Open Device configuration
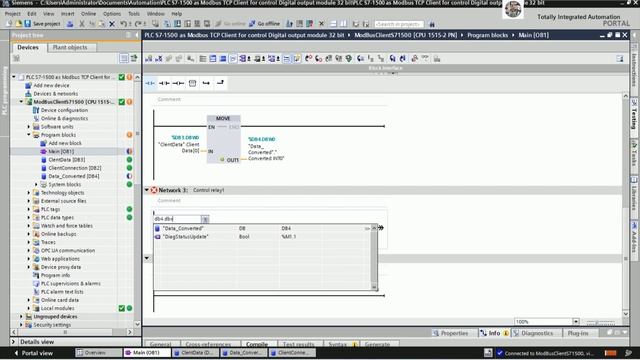This screenshot has height=360, width=640. tap(64, 110)
